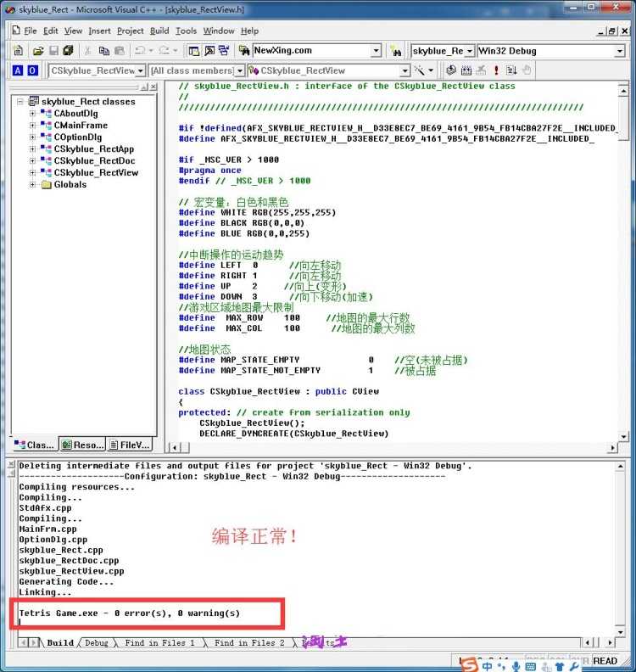Click the input method microphone icon
The height and width of the screenshot is (672, 636).
[516, 666]
